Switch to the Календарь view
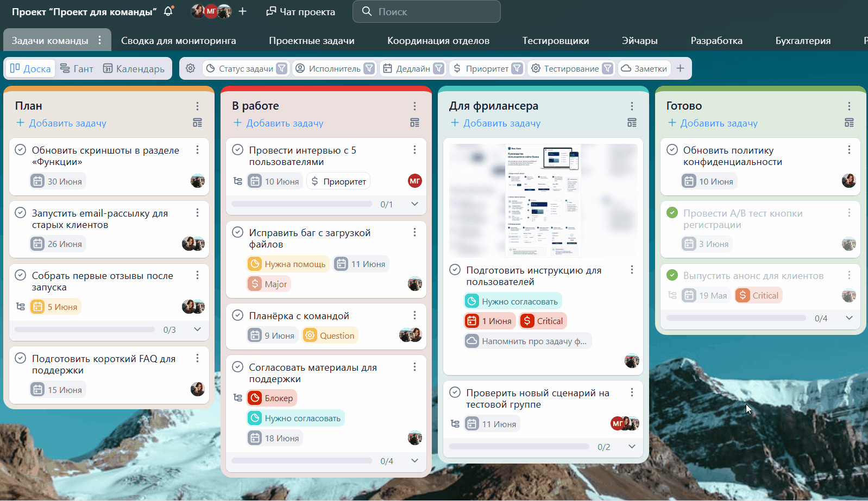 134,68
